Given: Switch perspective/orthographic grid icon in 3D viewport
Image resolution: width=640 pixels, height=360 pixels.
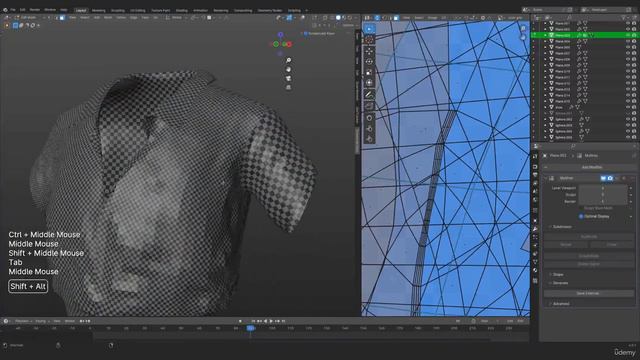Looking at the screenshot, I should [x=289, y=87].
